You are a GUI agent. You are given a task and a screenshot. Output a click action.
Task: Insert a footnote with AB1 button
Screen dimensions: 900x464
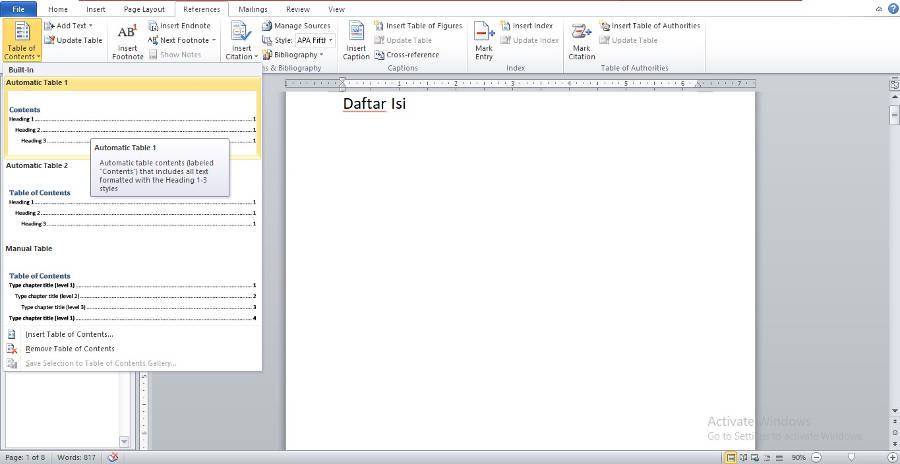point(127,42)
